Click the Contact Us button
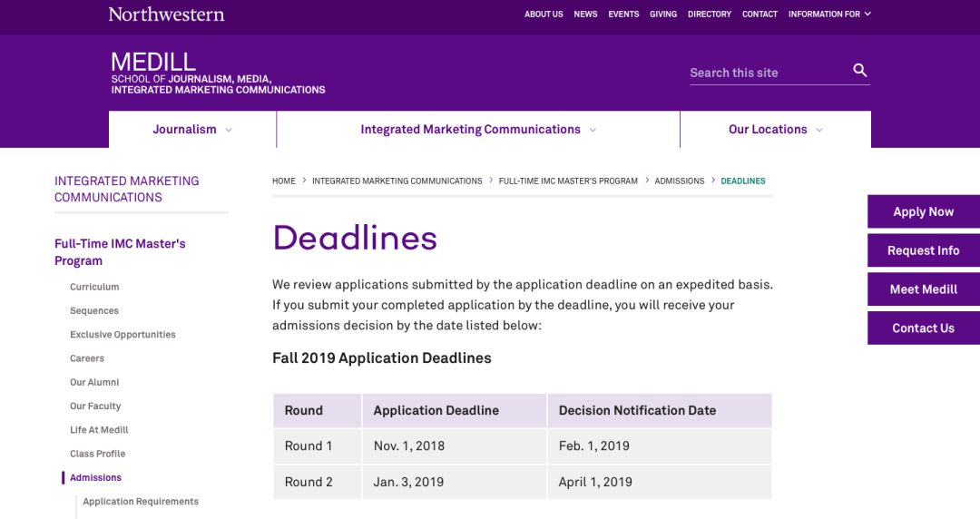980x519 pixels. click(x=923, y=328)
